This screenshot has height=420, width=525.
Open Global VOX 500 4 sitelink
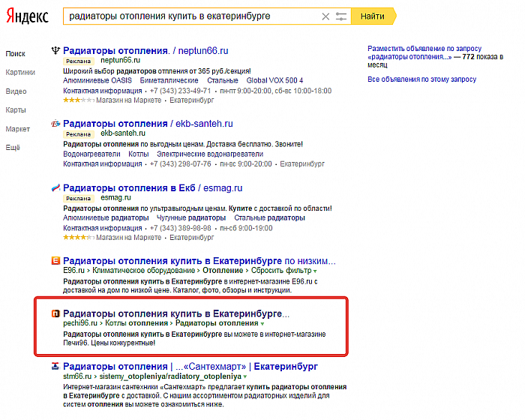pyautogui.click(x=275, y=81)
